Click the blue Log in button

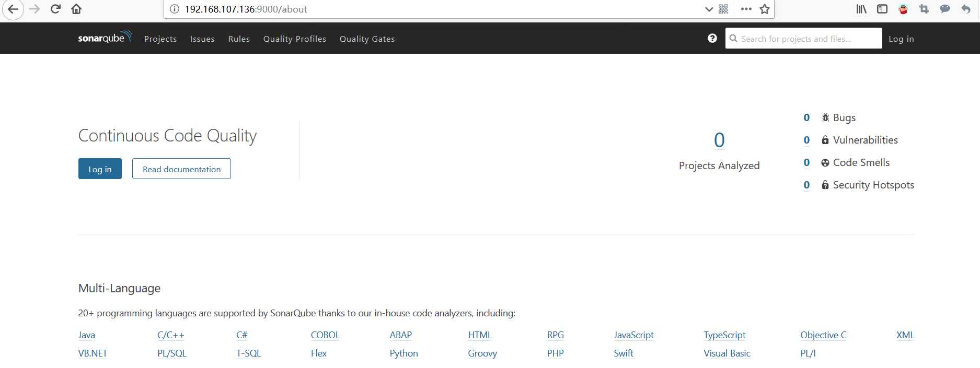[x=100, y=169]
